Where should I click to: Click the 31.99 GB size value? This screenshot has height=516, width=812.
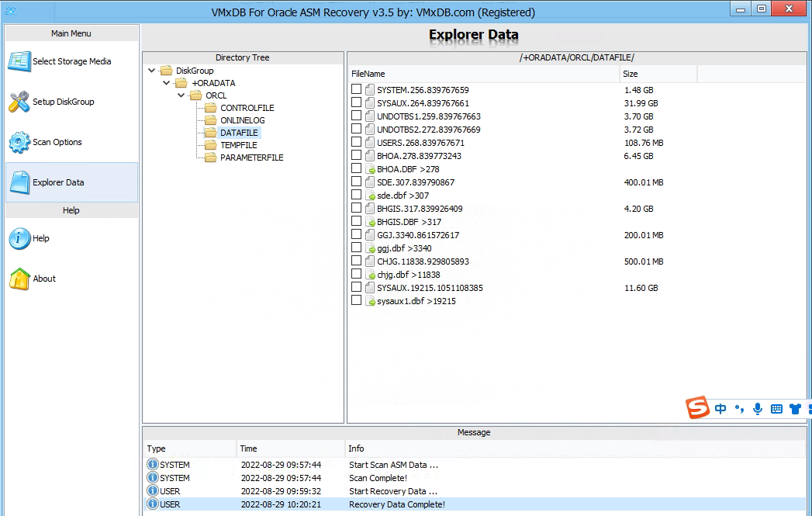point(641,103)
